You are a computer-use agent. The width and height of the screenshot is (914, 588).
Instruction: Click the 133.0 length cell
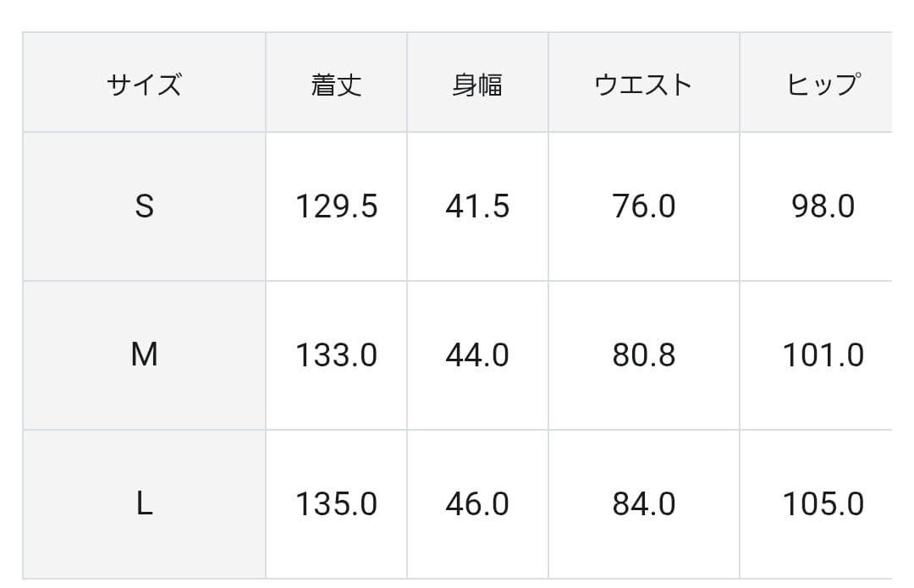tap(336, 355)
